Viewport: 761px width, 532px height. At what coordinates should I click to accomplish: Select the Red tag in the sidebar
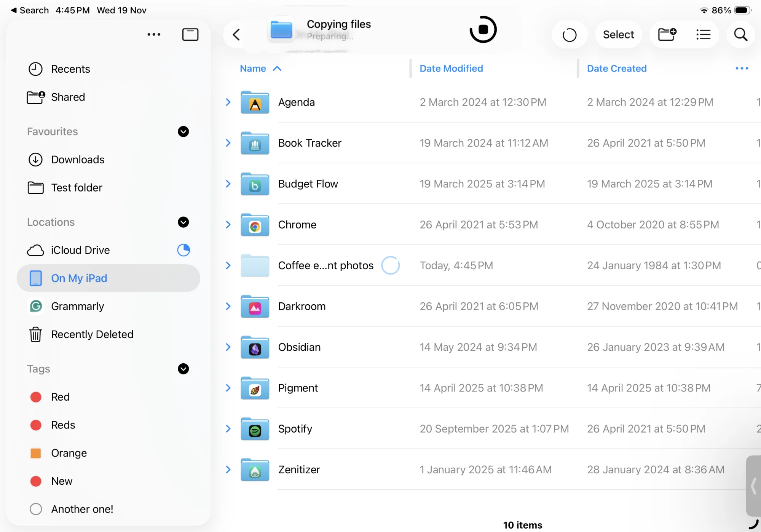pyautogui.click(x=60, y=396)
